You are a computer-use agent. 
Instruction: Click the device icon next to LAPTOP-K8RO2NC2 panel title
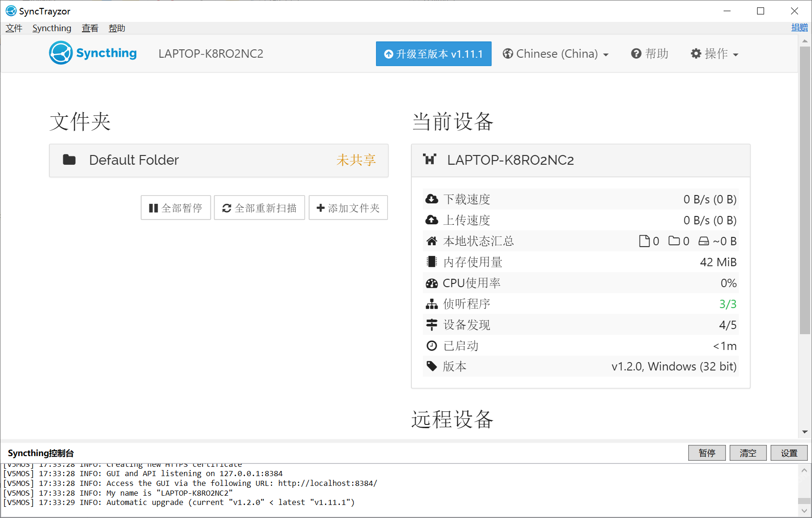coord(429,159)
